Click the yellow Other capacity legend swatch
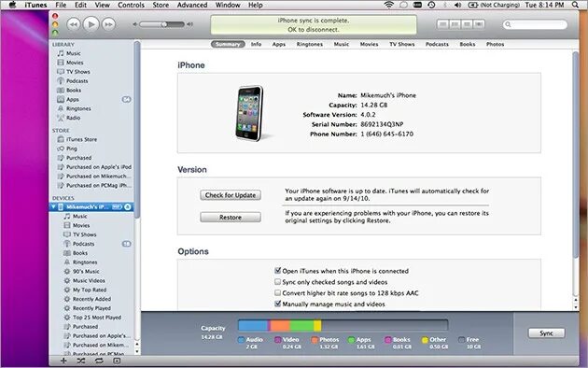588x368 pixels. coord(425,340)
